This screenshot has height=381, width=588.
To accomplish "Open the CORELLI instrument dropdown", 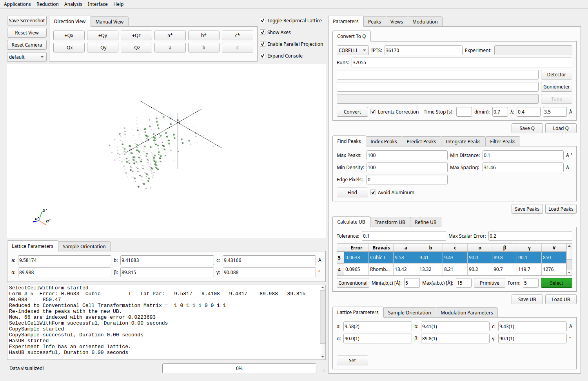I will pos(353,50).
